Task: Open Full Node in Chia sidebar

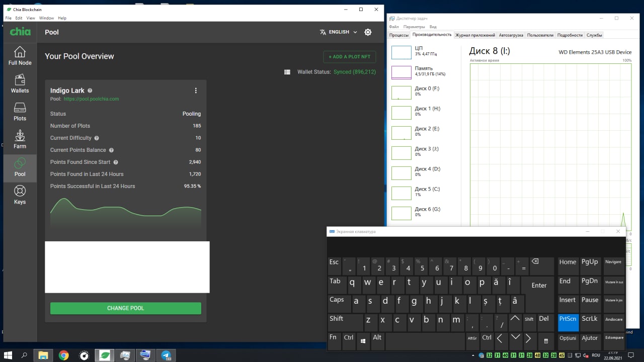Action: click(20, 56)
